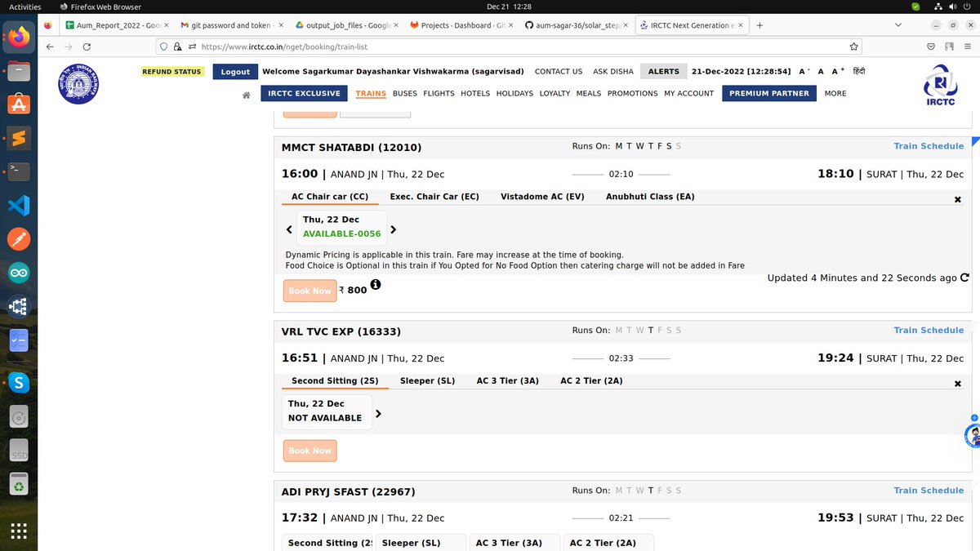Launch VS Code from the dock
This screenshot has width=980, height=551.
(x=18, y=206)
